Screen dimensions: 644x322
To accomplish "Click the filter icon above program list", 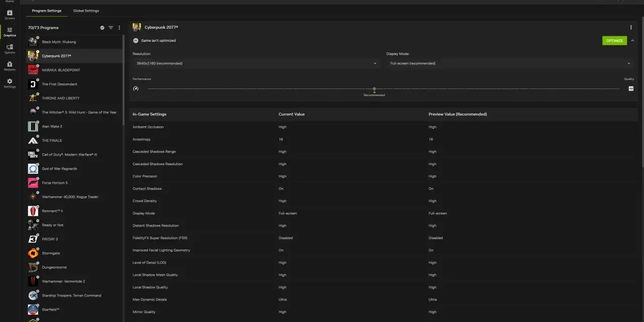I will tap(111, 28).
